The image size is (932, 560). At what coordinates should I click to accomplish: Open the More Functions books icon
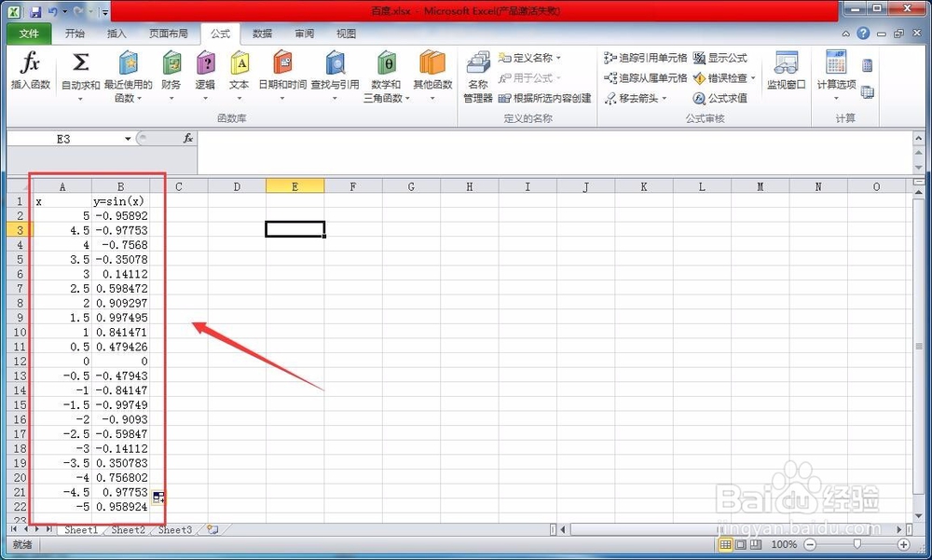coord(432,63)
